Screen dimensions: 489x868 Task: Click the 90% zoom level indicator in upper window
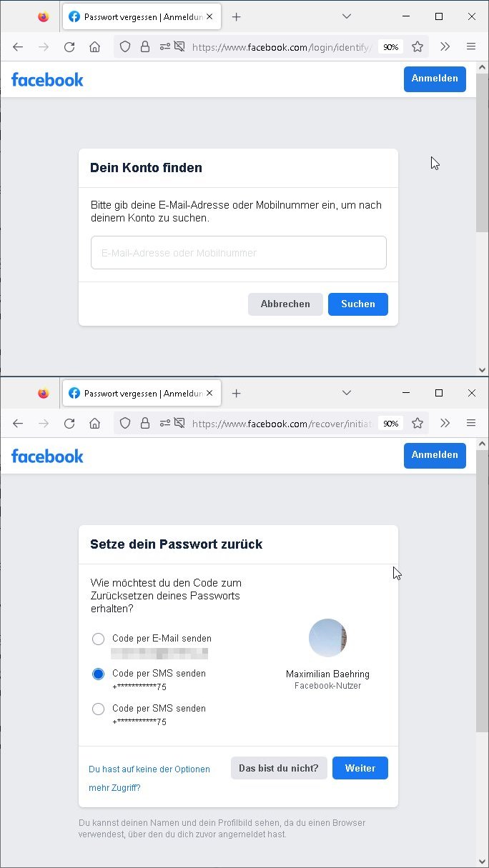pos(391,47)
